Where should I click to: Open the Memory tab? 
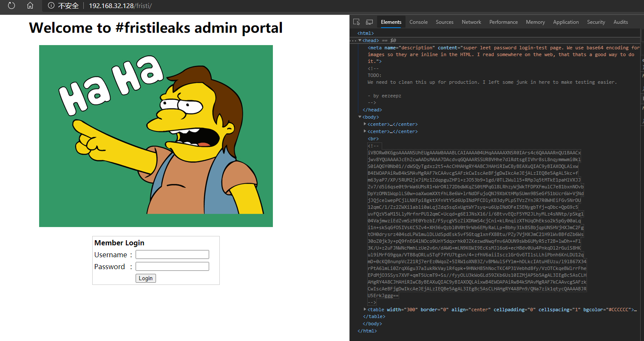point(535,22)
